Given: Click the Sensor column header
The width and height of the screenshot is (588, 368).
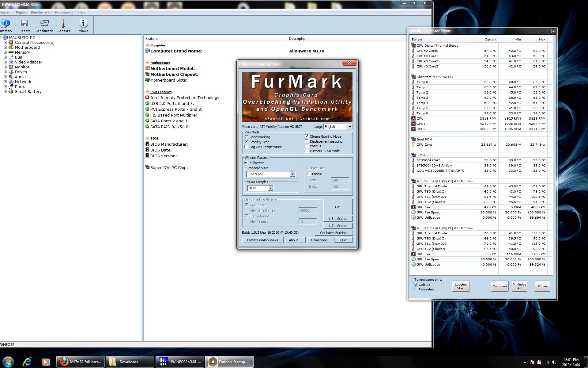Looking at the screenshot, I should 442,39.
